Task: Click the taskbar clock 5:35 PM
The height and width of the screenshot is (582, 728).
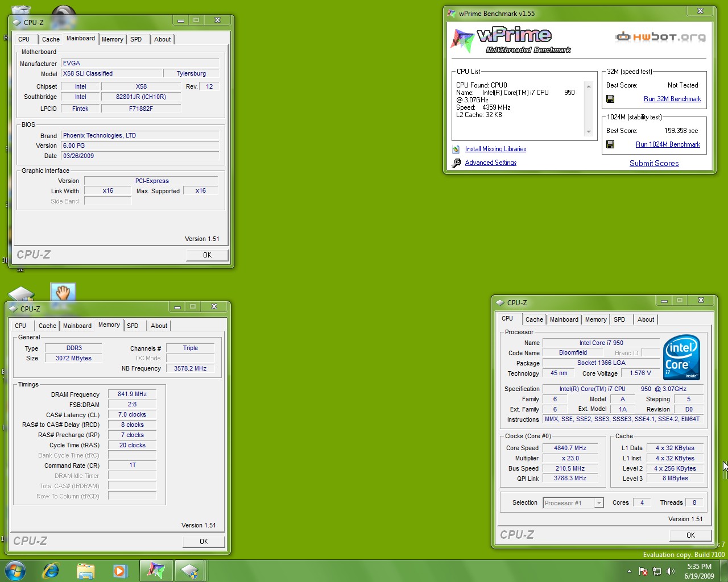Action: (699, 567)
